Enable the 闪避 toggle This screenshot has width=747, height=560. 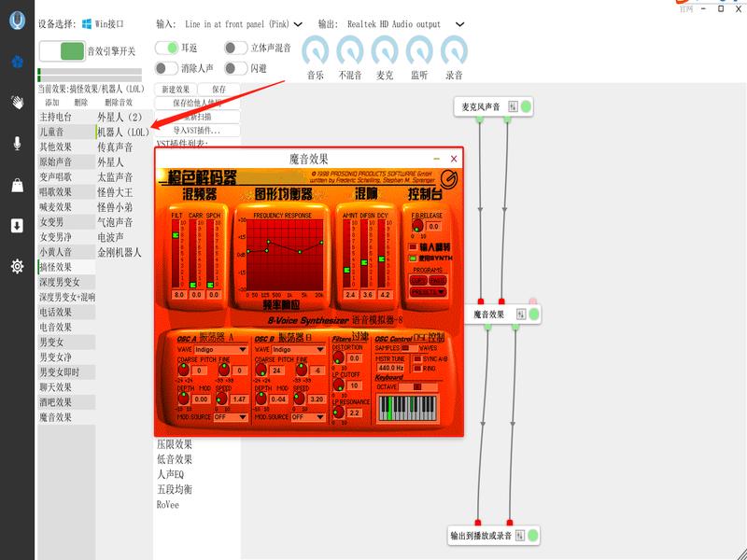point(236,68)
